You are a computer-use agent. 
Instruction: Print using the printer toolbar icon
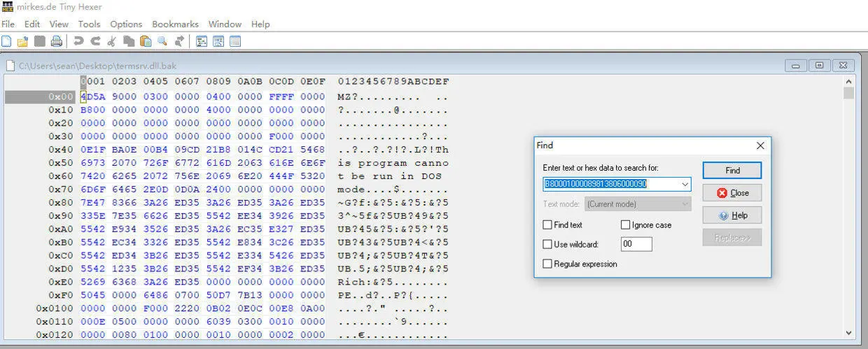coord(57,41)
